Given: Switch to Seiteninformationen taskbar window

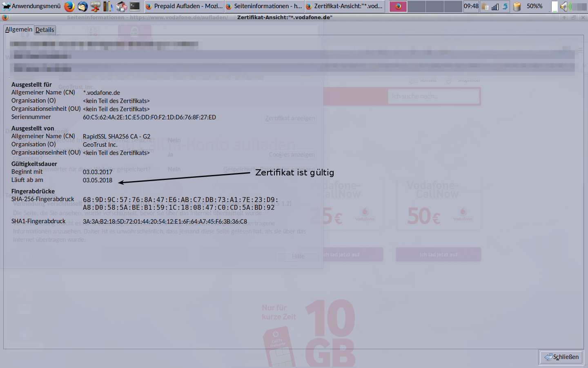Looking at the screenshot, I should click(264, 6).
